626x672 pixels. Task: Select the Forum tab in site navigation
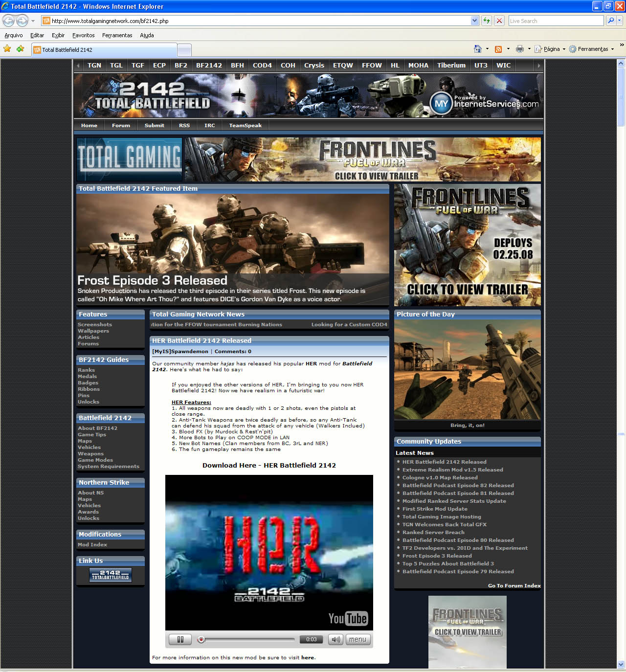pos(121,125)
